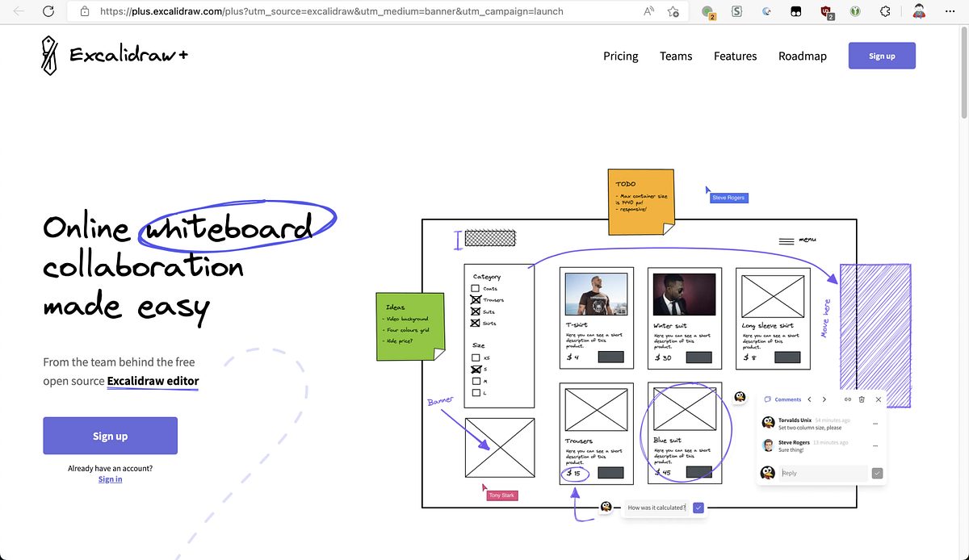Click the dark button on Long sleeve shirt card
This screenshot has height=560, width=969.
[787, 357]
